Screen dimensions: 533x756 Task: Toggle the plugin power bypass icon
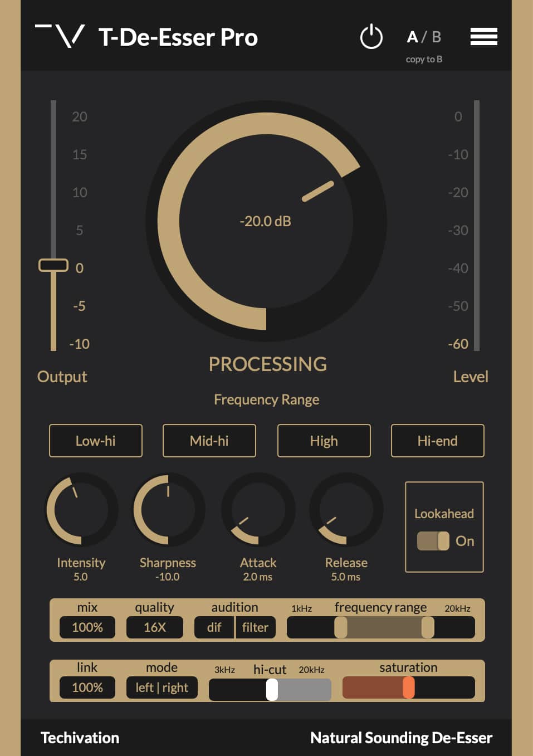(371, 37)
